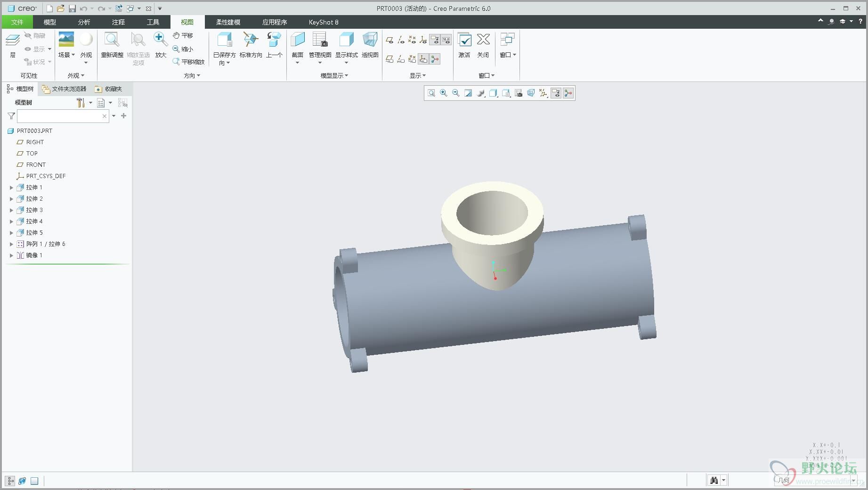This screenshot has height=490, width=868.
Task: Toggle coordinate system display in Show group
Action: coord(423,40)
